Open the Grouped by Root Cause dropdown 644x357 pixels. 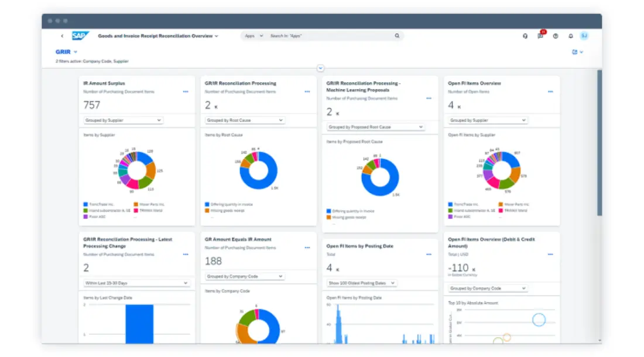click(x=244, y=120)
